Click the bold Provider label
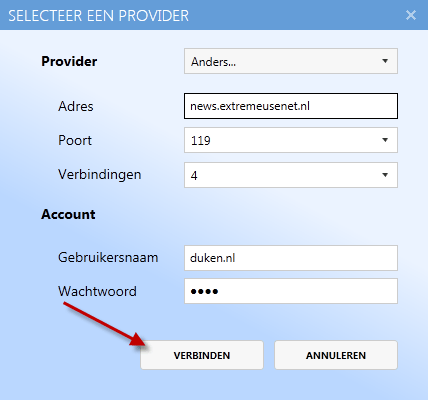This screenshot has width=428, height=400. point(69,61)
